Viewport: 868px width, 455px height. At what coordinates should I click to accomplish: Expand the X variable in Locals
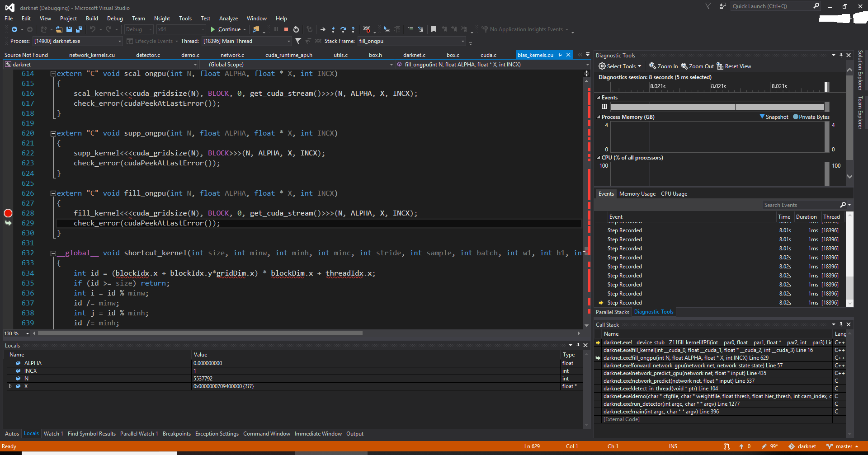click(x=10, y=386)
